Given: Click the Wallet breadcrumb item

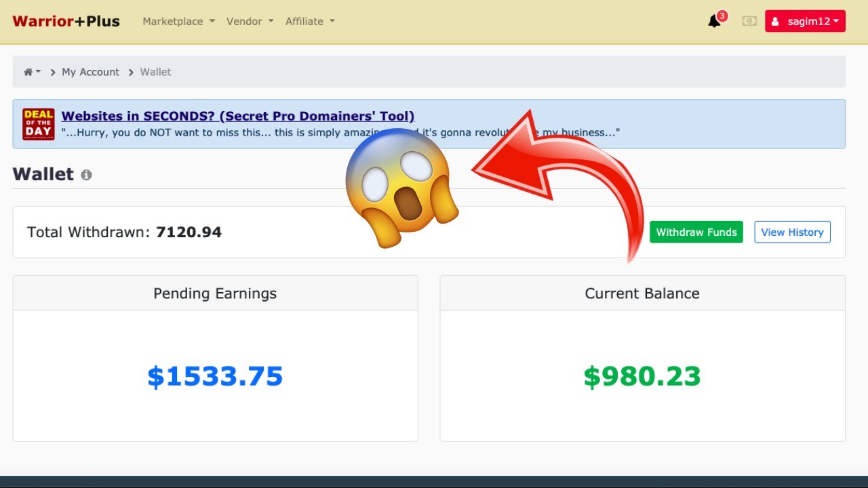Looking at the screenshot, I should [x=155, y=72].
